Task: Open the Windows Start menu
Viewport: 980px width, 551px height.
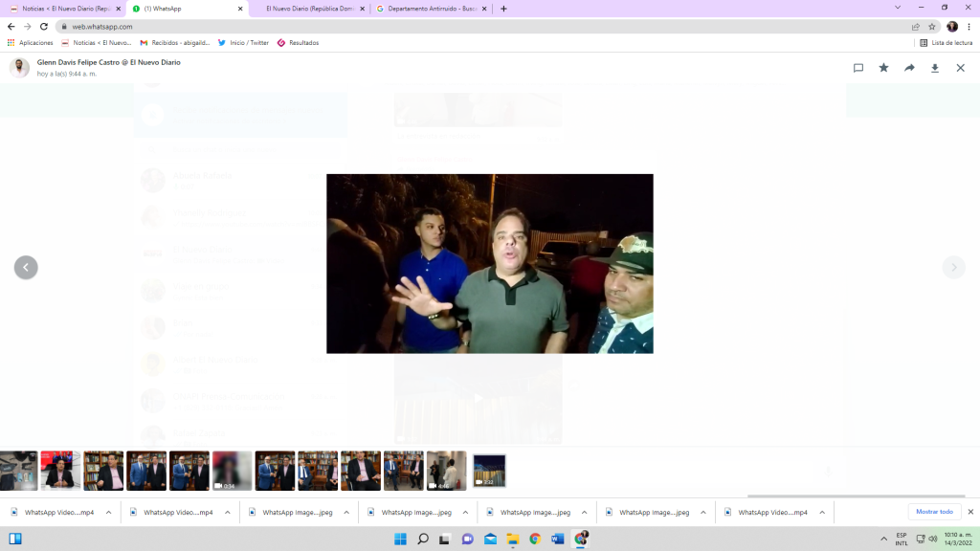Action: (15, 540)
